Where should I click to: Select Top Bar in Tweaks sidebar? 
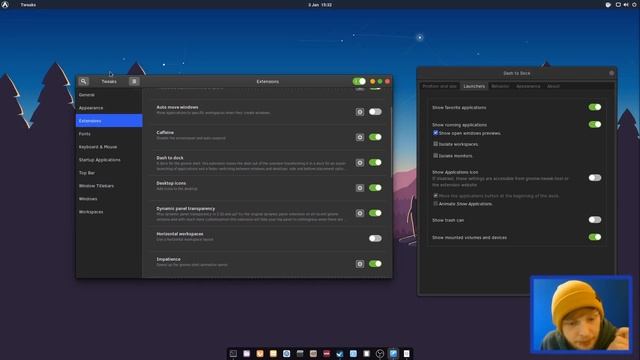pos(109,173)
